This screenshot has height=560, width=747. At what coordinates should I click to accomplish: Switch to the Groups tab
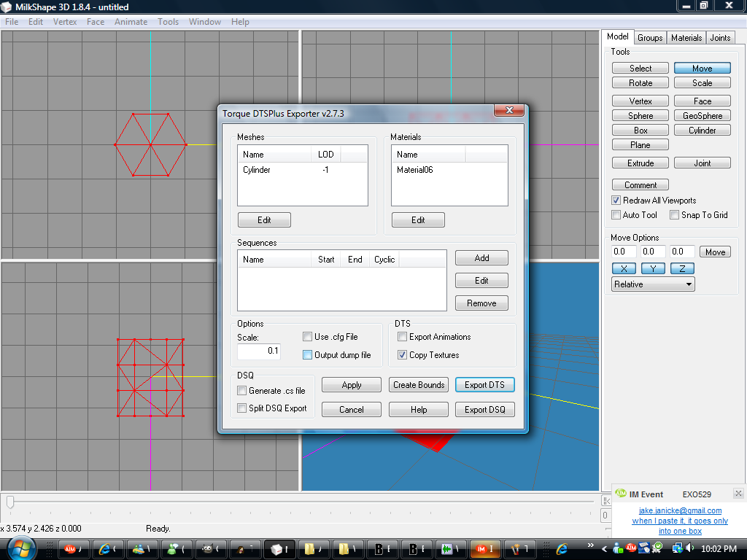pos(650,38)
